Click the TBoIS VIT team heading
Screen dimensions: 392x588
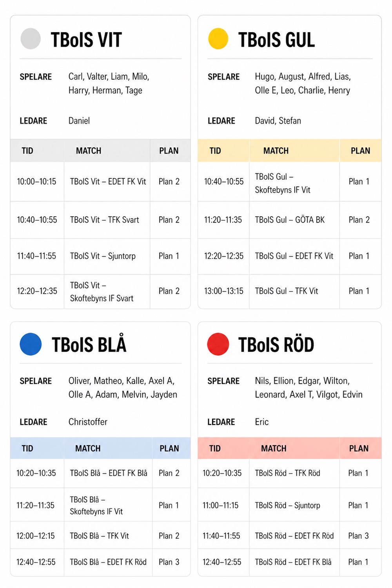(x=86, y=40)
